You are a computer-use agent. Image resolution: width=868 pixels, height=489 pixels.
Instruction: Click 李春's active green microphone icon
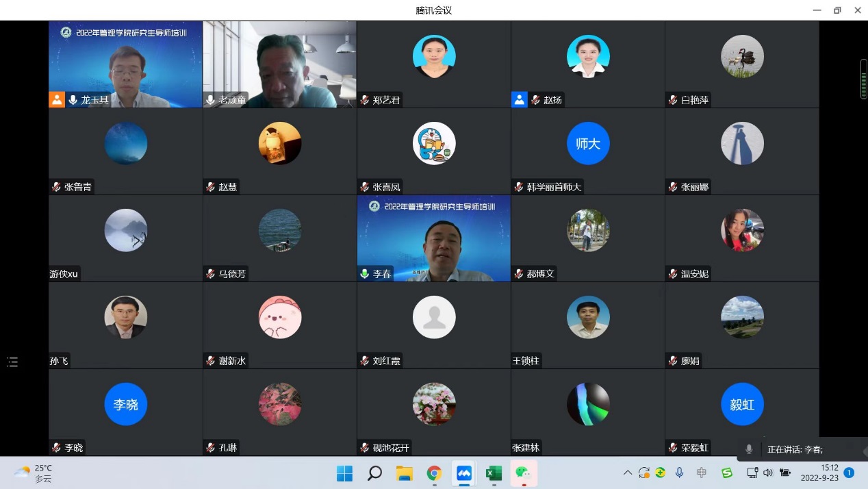point(365,274)
